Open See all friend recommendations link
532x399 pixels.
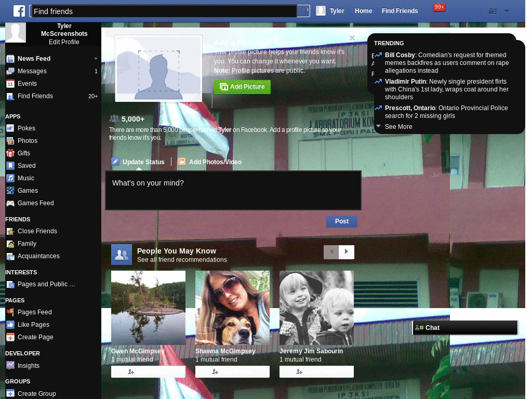coord(182,260)
